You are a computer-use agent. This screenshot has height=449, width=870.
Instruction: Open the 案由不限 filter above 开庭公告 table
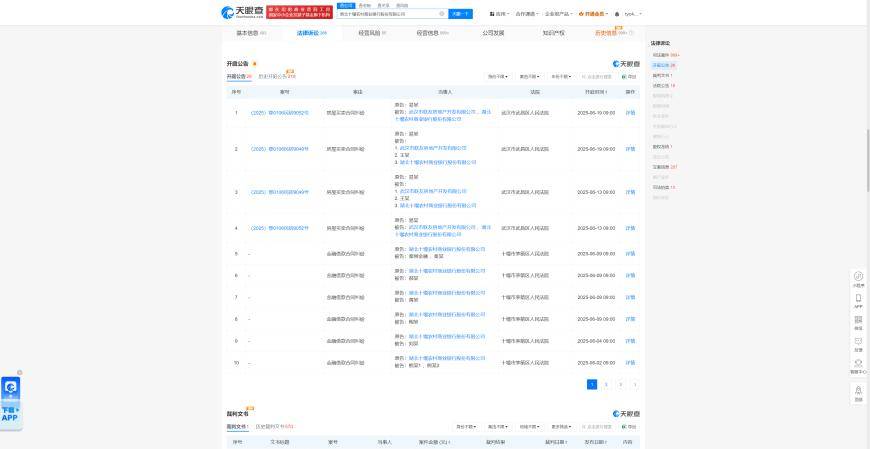tap(530, 77)
